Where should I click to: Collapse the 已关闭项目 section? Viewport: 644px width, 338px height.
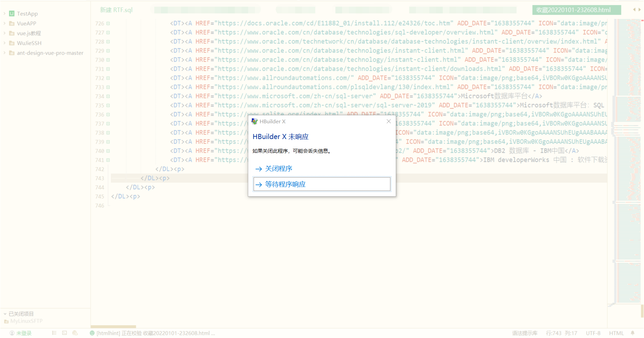5,314
